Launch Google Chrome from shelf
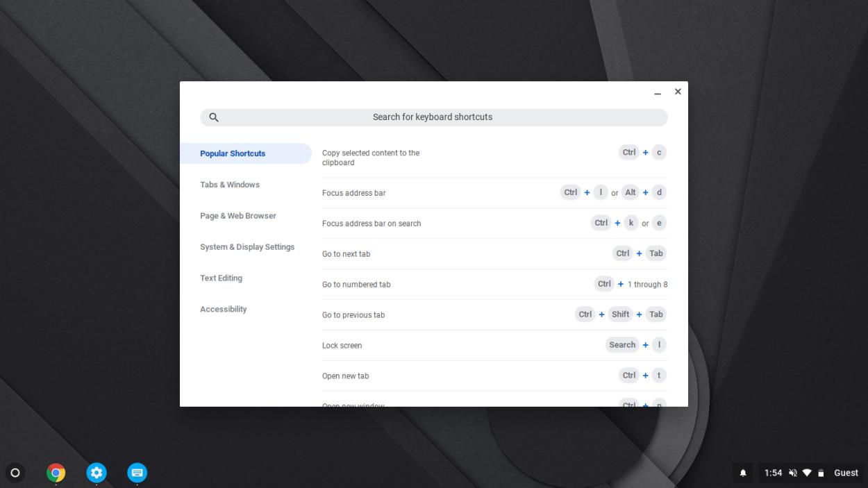The image size is (868, 488). [56, 473]
